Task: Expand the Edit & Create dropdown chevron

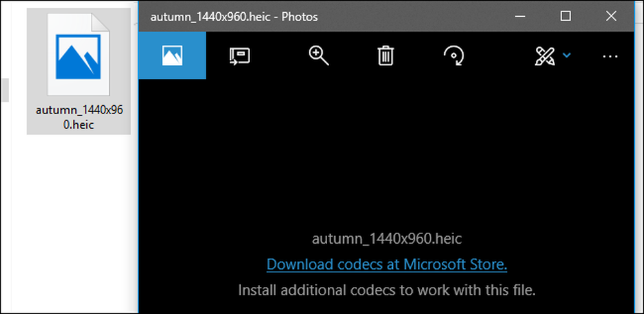Action: click(x=567, y=55)
